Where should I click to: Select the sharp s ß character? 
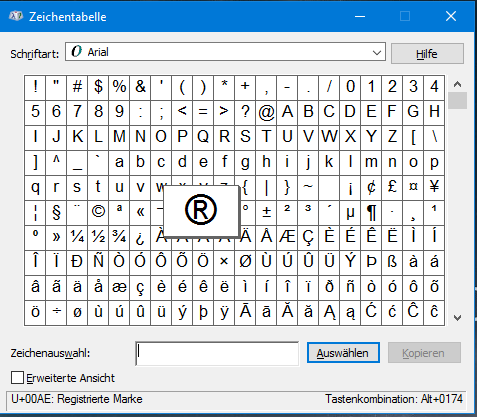click(392, 263)
